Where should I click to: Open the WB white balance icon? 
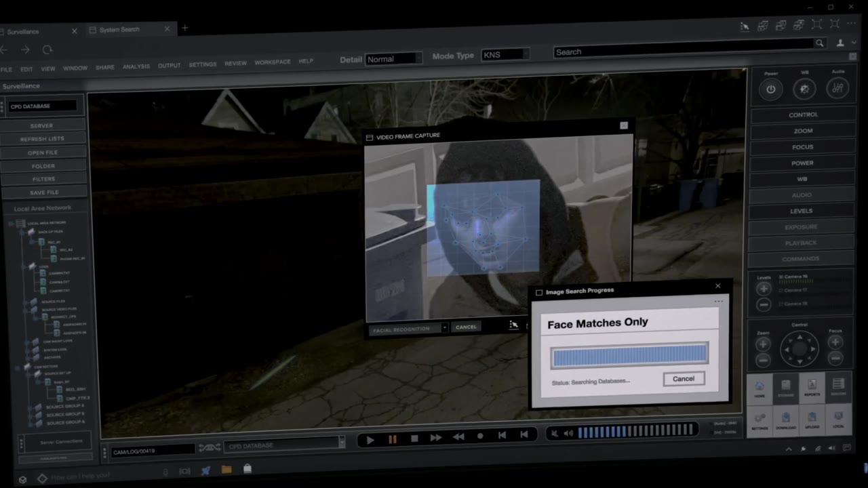pos(804,89)
